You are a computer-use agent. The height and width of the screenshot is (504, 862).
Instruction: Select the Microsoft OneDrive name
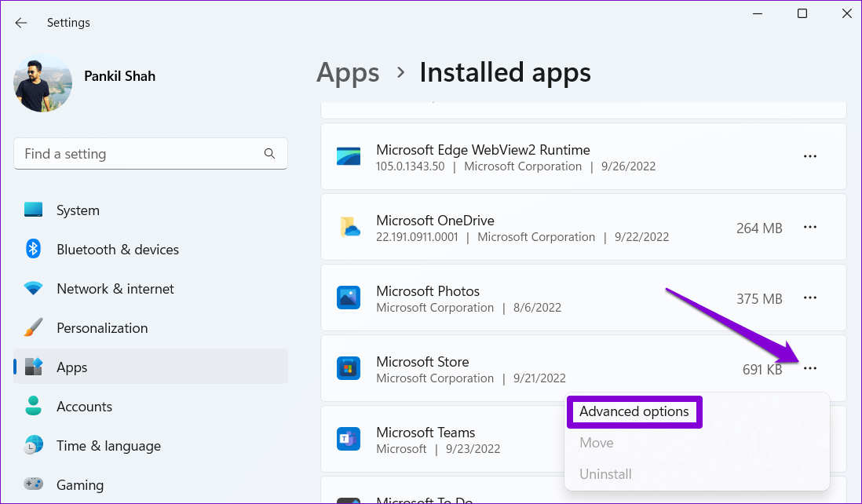pos(436,221)
